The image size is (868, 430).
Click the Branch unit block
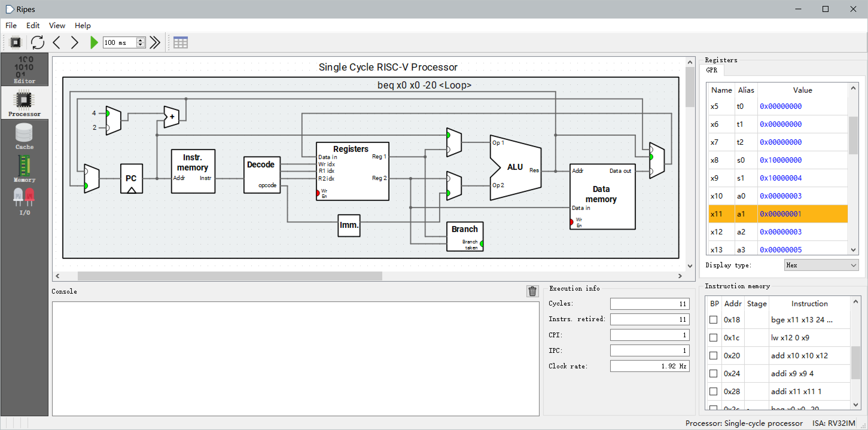465,237
